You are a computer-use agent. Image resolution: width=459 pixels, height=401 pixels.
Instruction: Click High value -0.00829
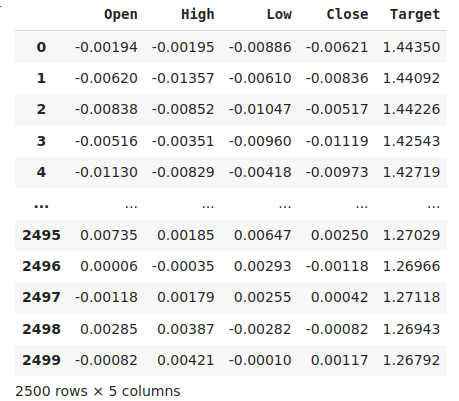click(x=183, y=172)
